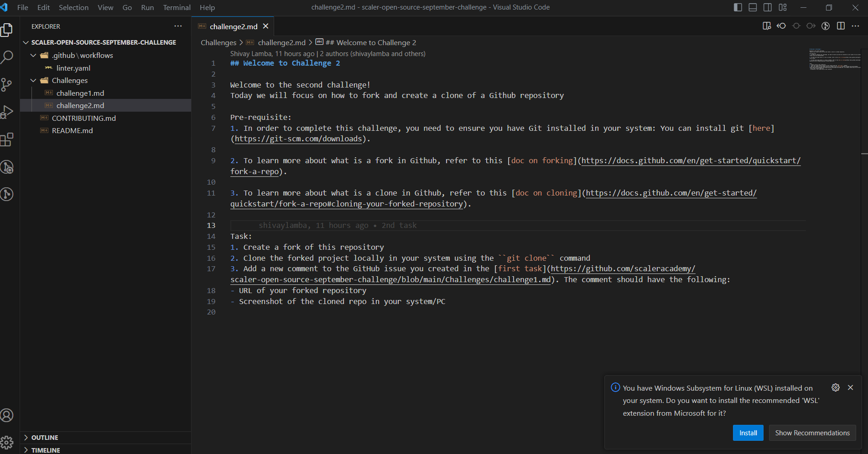This screenshot has width=868, height=454.
Task: Open the Search panel in the Activity Bar
Action: click(x=8, y=57)
